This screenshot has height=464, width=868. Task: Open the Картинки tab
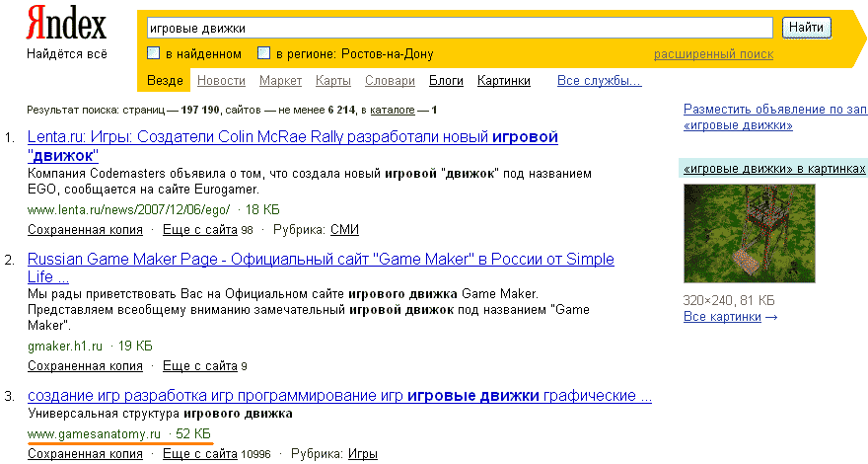click(503, 81)
